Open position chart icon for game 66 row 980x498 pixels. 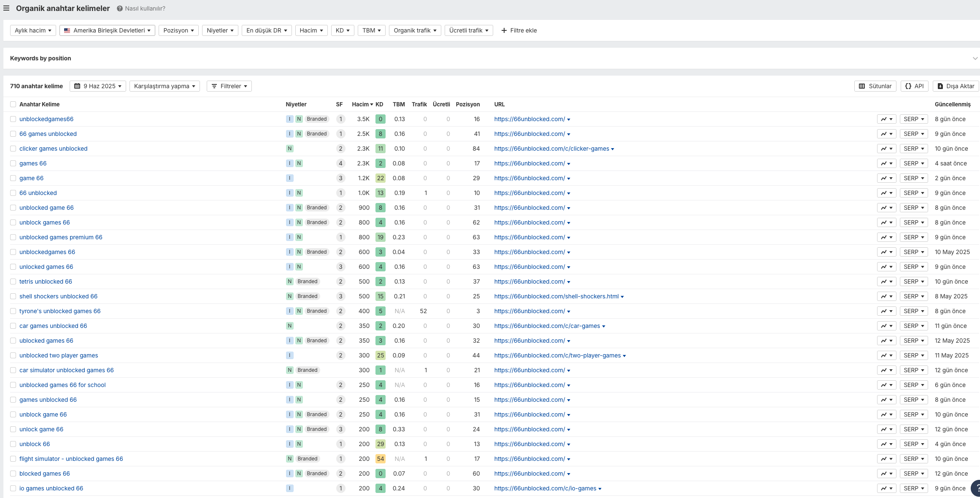pos(886,178)
